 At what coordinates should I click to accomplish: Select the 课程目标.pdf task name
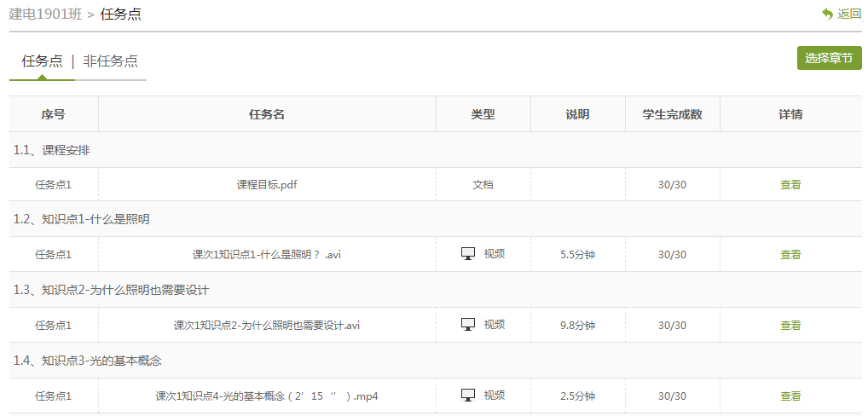267,184
